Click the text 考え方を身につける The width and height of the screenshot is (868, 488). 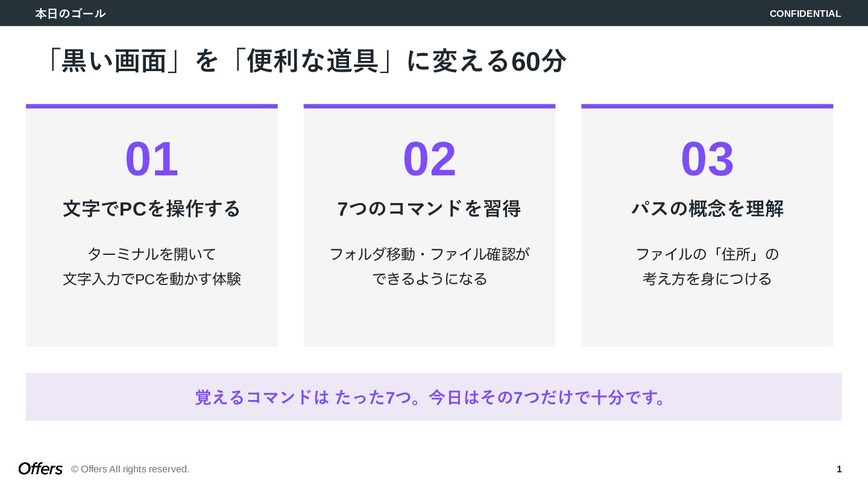(x=707, y=280)
